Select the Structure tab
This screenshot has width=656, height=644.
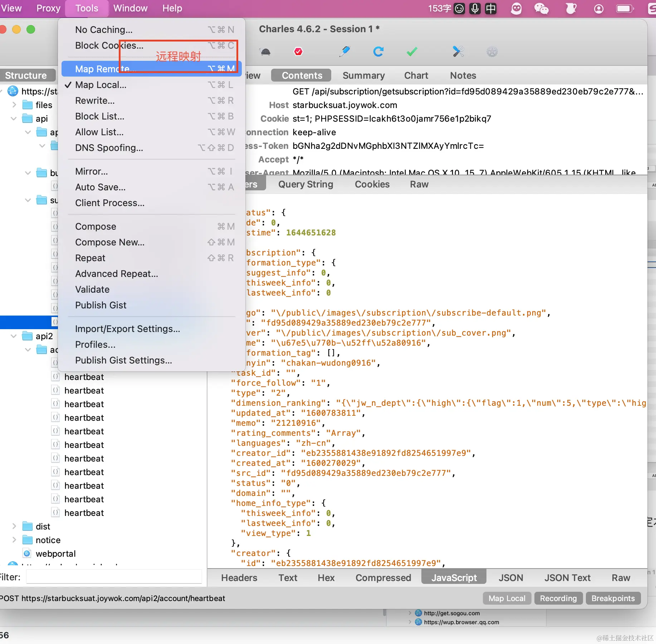point(26,75)
